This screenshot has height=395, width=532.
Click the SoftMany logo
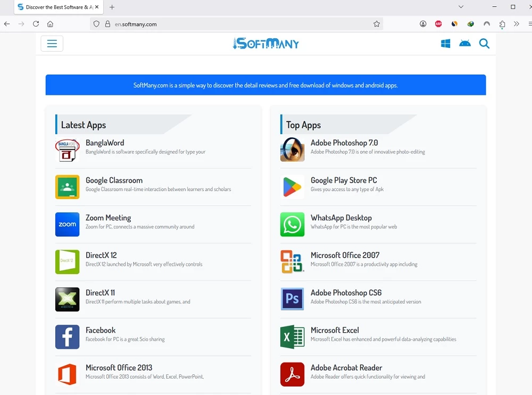266,44
